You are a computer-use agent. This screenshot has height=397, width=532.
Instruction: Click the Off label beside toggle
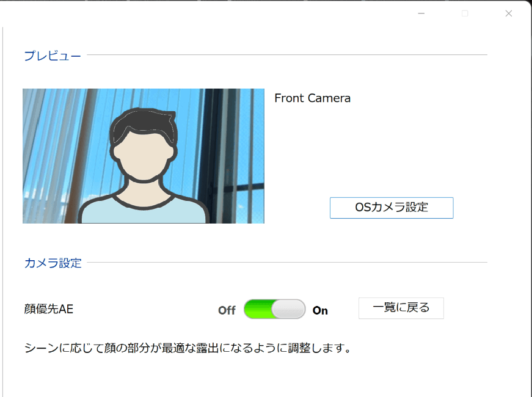click(x=227, y=310)
